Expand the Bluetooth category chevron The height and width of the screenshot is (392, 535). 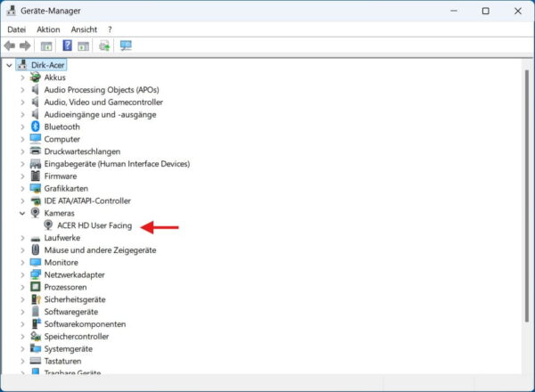[x=22, y=127]
